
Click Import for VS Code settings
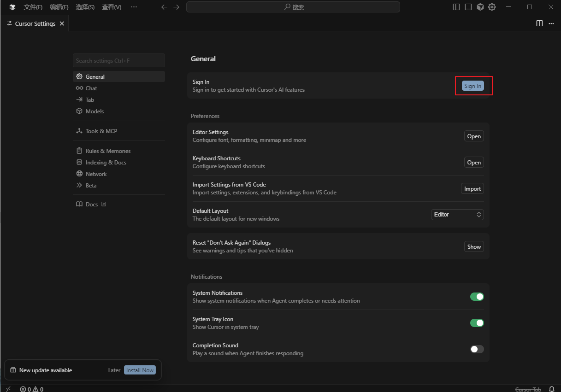tap(472, 188)
